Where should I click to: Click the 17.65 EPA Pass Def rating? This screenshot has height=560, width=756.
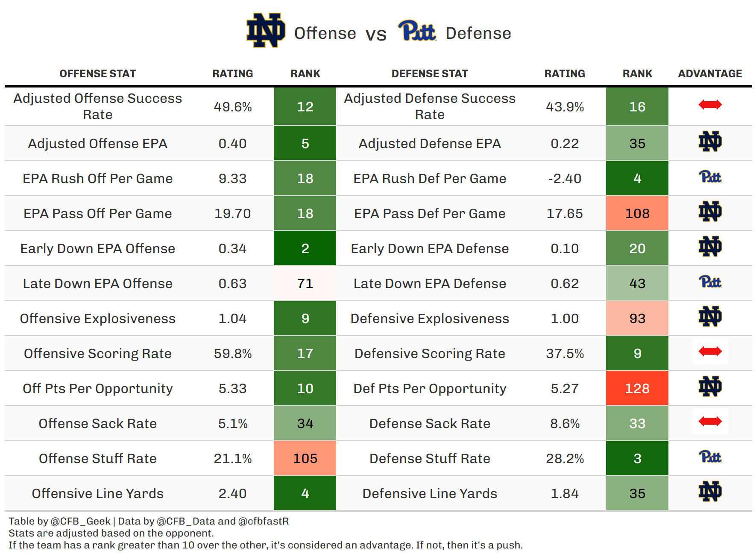(565, 213)
